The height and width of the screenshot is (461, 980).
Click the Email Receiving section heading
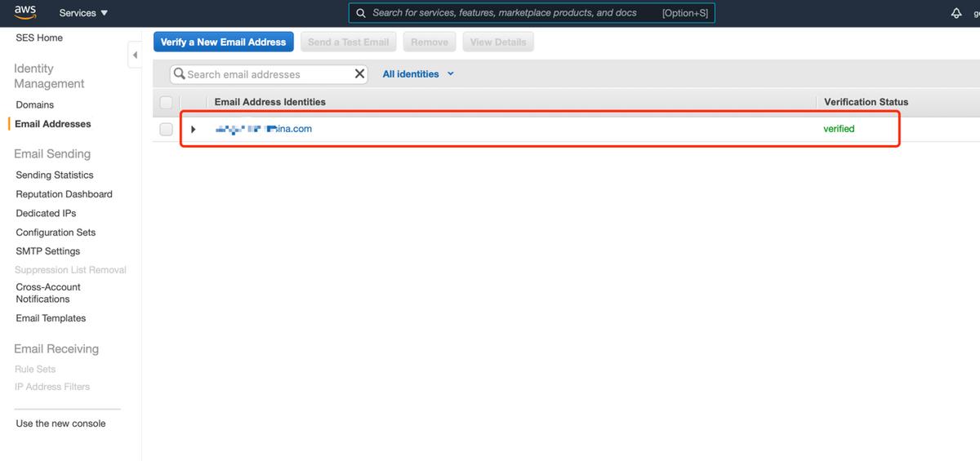click(x=56, y=349)
